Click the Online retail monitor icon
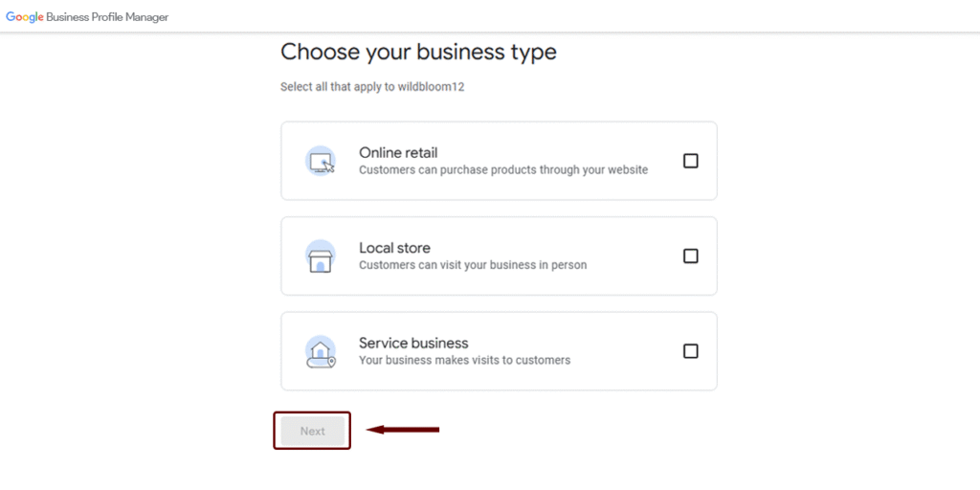Image resolution: width=980 pixels, height=490 pixels. [321, 161]
